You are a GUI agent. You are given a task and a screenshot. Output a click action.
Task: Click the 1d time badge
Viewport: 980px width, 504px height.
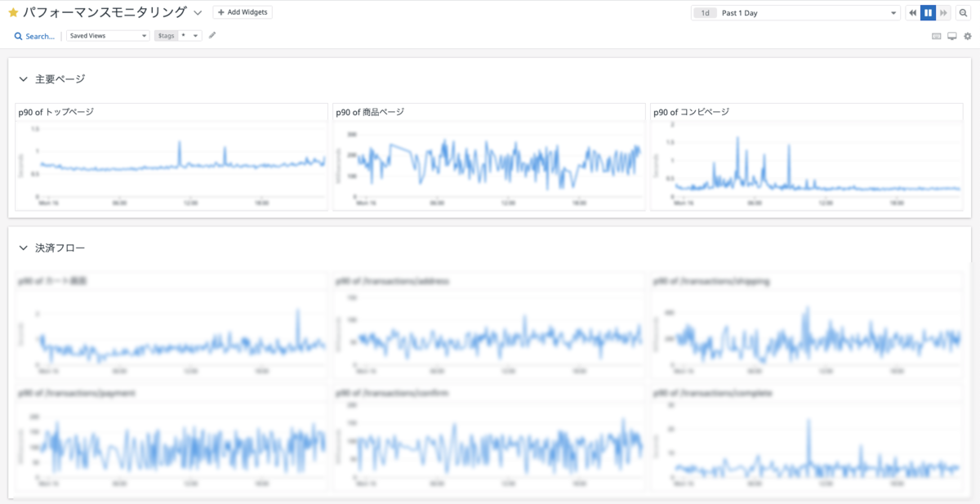705,13
